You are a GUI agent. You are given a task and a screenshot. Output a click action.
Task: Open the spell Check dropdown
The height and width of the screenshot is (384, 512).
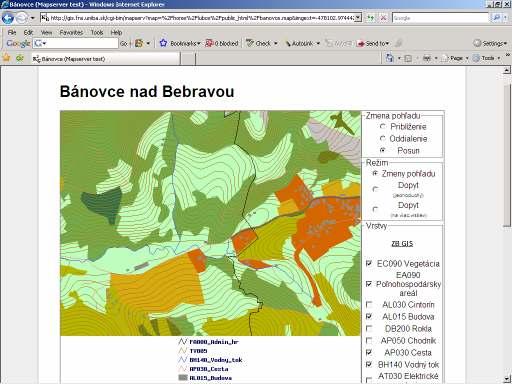pyautogui.click(x=262, y=43)
